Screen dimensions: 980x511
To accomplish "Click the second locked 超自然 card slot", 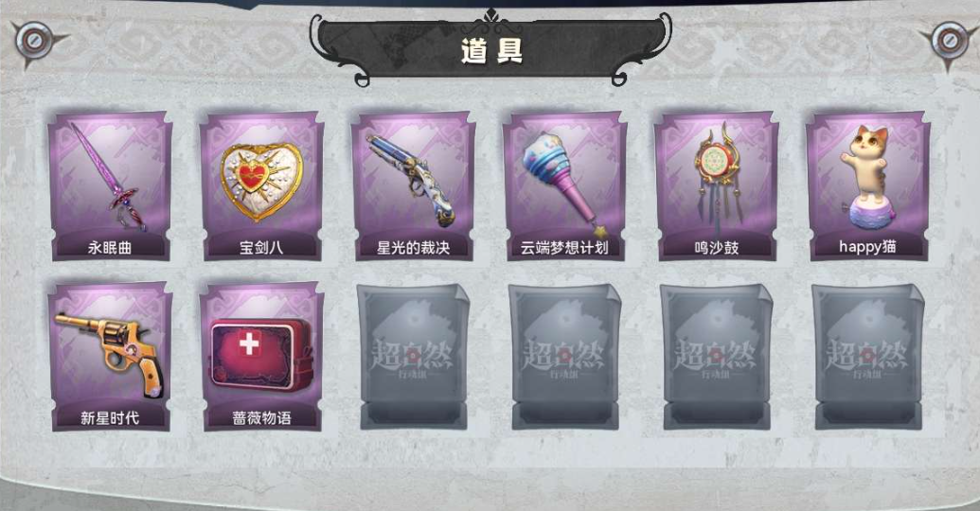I will [x=564, y=357].
